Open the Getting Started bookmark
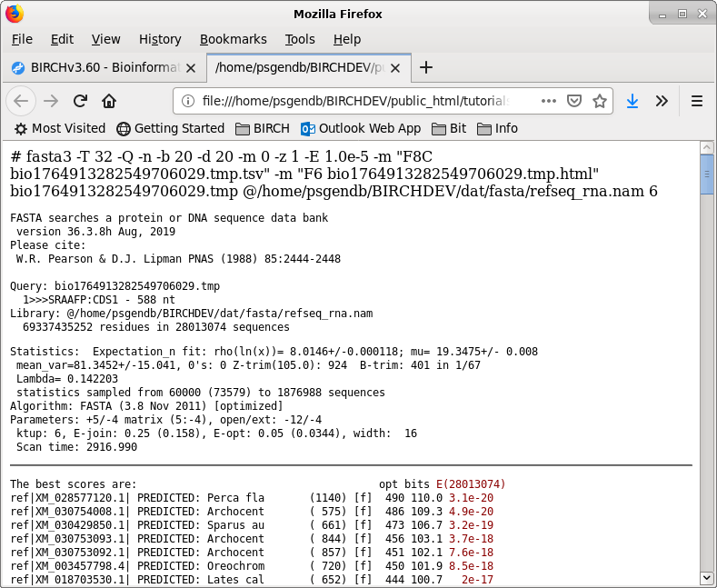The image size is (717, 588). pos(170,128)
